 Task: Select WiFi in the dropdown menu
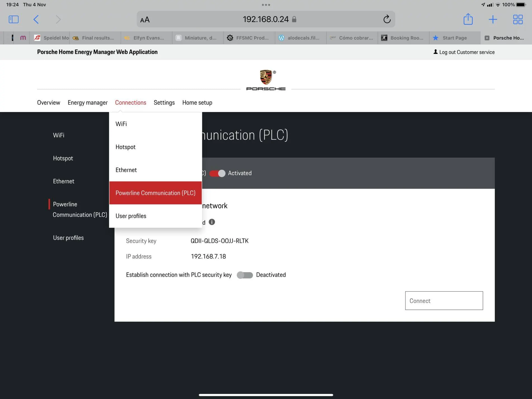(x=155, y=124)
